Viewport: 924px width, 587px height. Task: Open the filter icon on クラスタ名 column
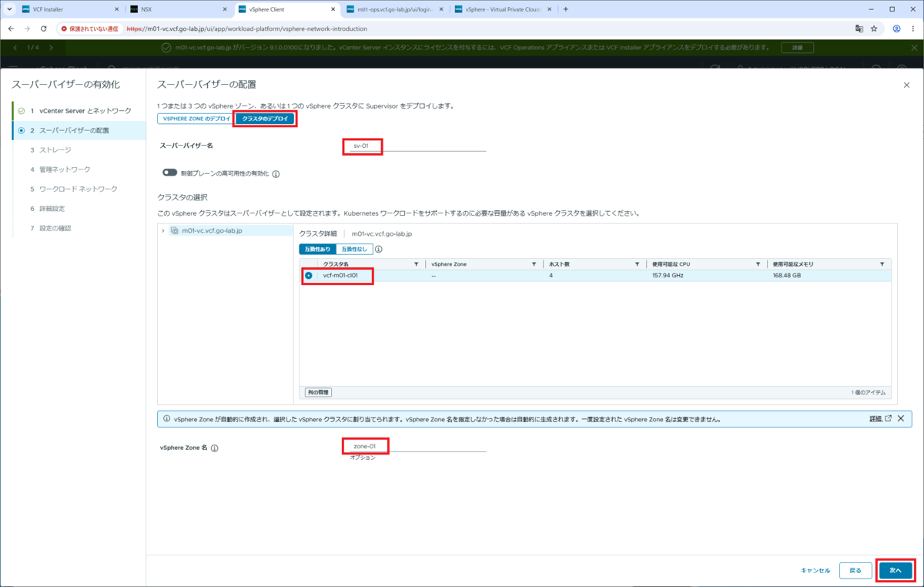tap(417, 264)
